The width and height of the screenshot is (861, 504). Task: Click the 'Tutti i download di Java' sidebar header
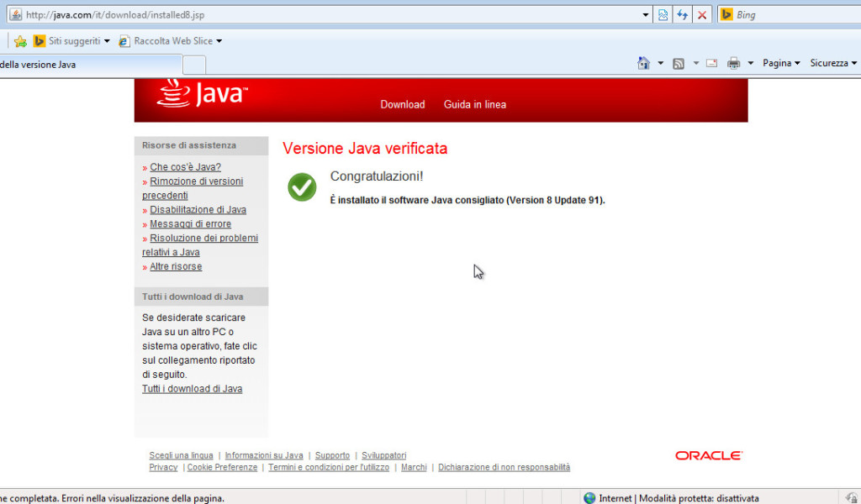pyautogui.click(x=193, y=297)
